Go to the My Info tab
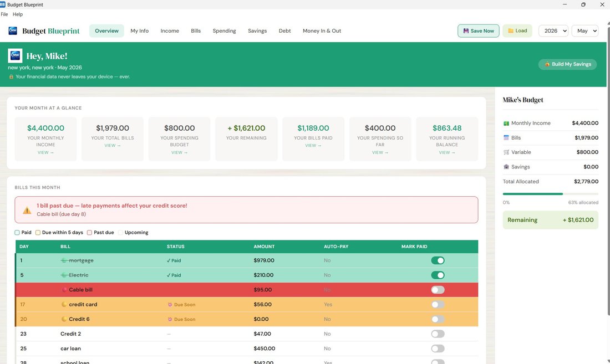The width and height of the screenshot is (610, 364). (140, 30)
